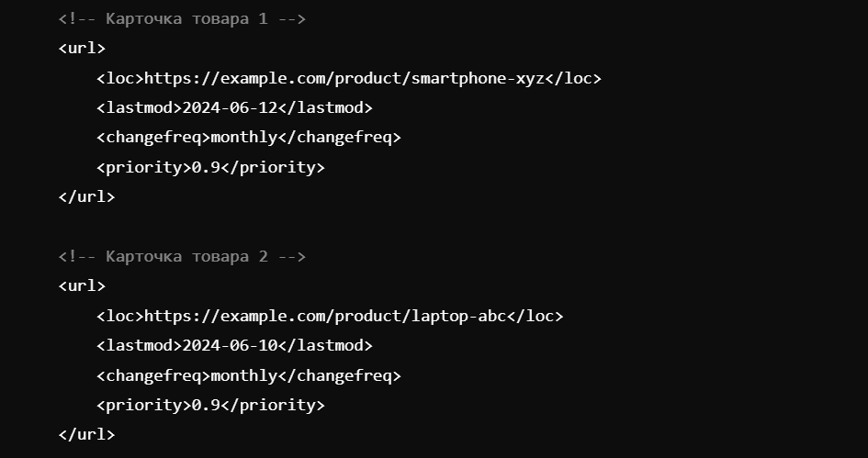This screenshot has height=458, width=868.
Task: Click priority value 0.9 in second card
Action: [x=206, y=405]
